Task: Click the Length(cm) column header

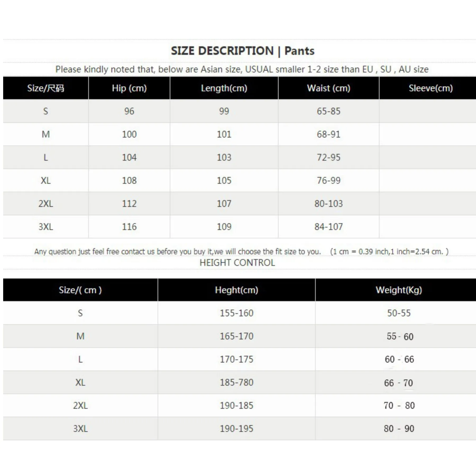Action: (x=224, y=88)
